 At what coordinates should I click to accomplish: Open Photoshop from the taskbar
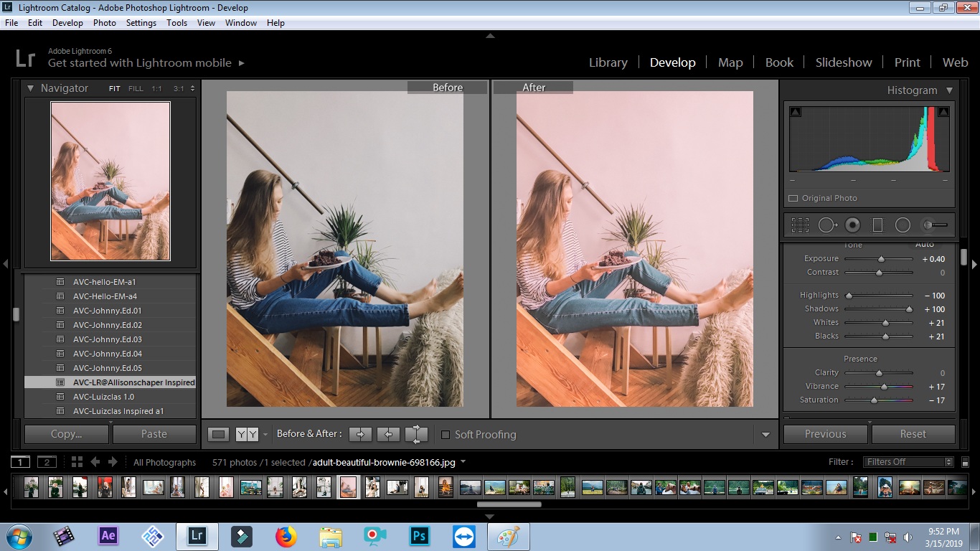coord(419,536)
